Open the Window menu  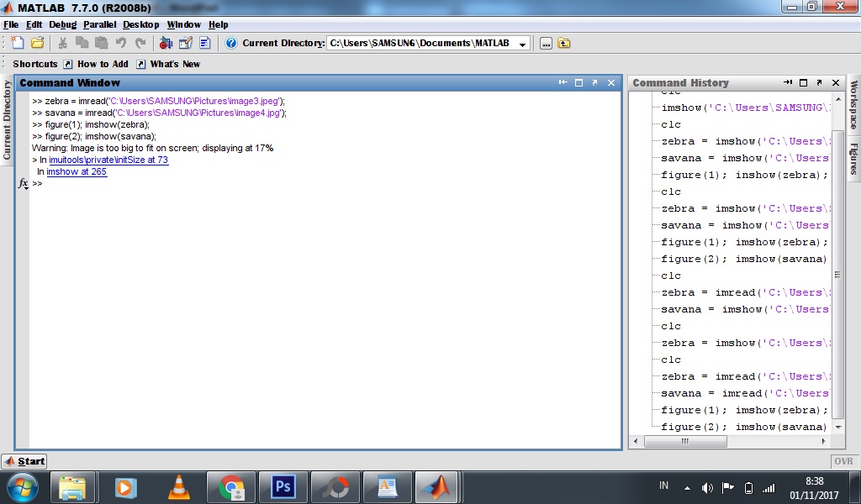[184, 24]
